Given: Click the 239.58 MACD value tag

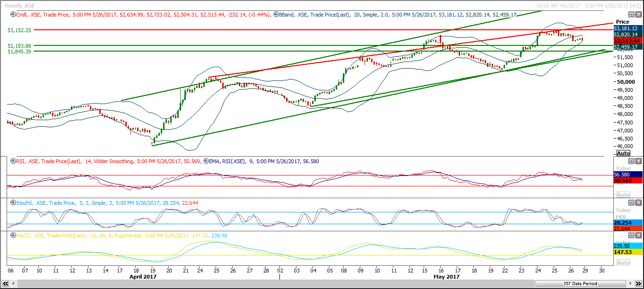Looking at the screenshot, I should (627, 246).
